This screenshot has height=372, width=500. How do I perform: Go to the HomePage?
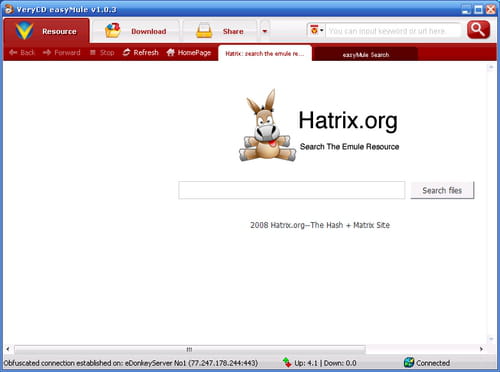[189, 52]
